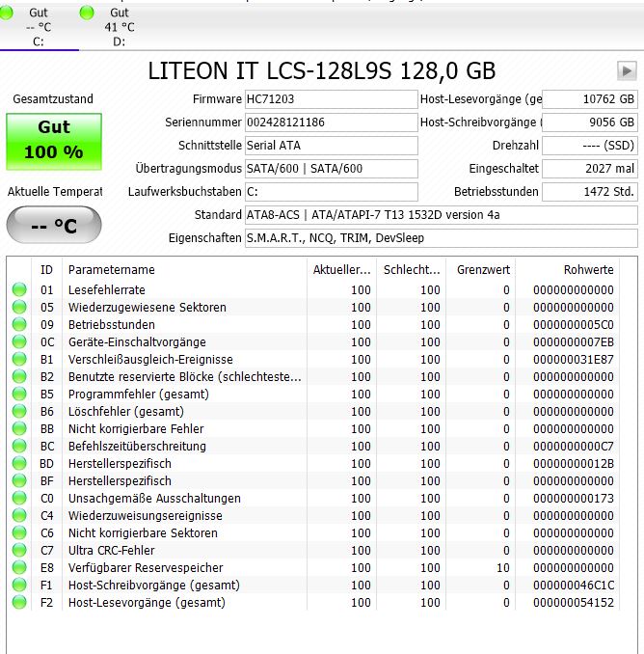
Task: Click the Schnittstelle field Serial ATA
Action: [x=332, y=146]
